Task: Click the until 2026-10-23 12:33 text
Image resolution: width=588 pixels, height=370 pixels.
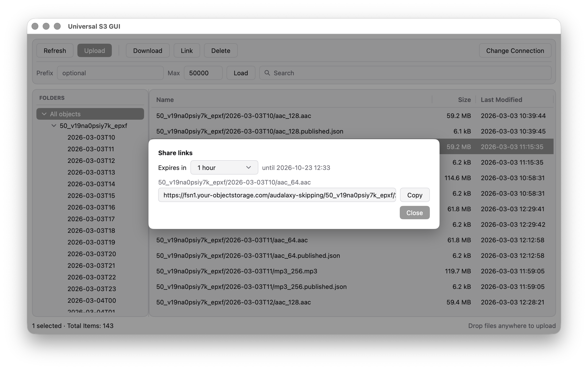Action: pos(296,168)
